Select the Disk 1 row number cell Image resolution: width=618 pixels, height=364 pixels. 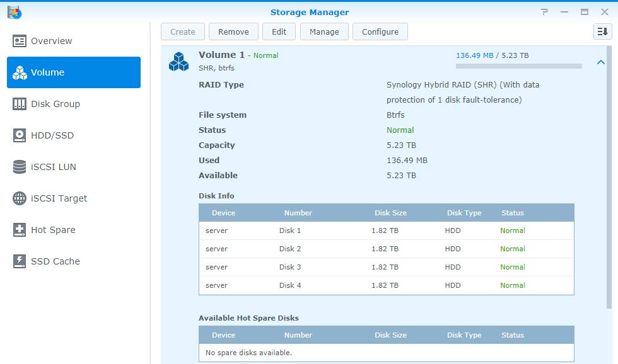(289, 230)
